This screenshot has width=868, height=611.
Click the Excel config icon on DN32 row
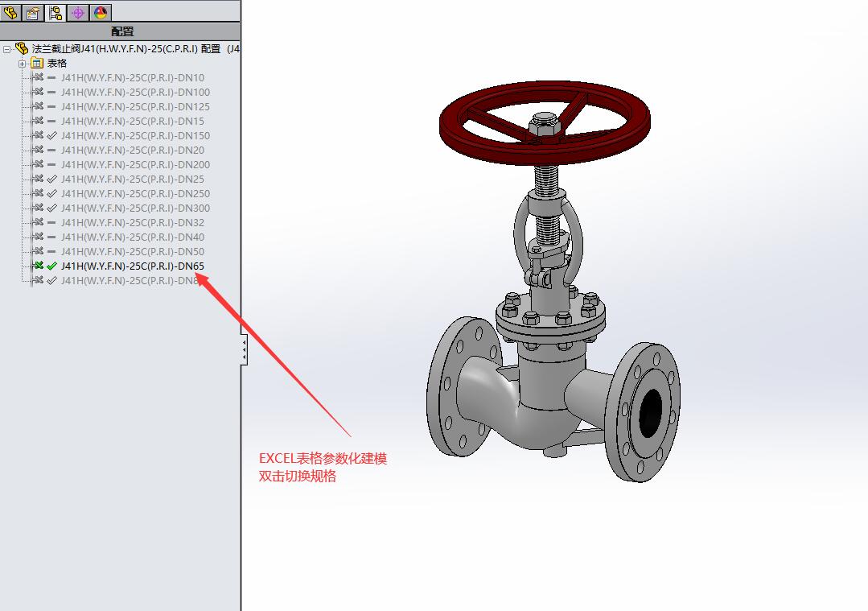coord(38,221)
